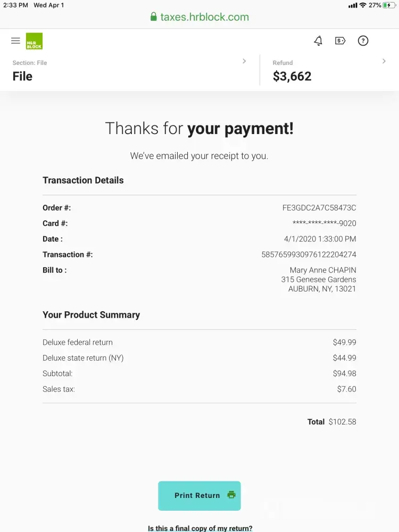Open the hamburger navigation menu
This screenshot has width=399, height=532.
[x=15, y=41]
